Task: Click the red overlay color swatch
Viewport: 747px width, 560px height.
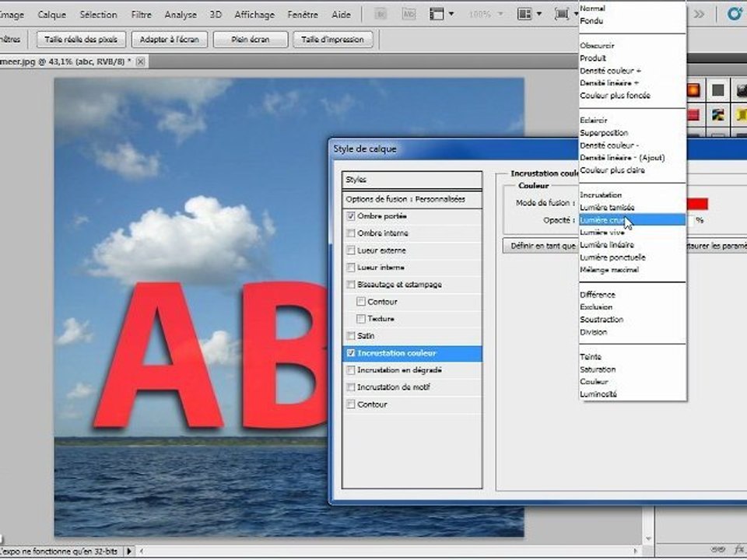Action: point(697,204)
